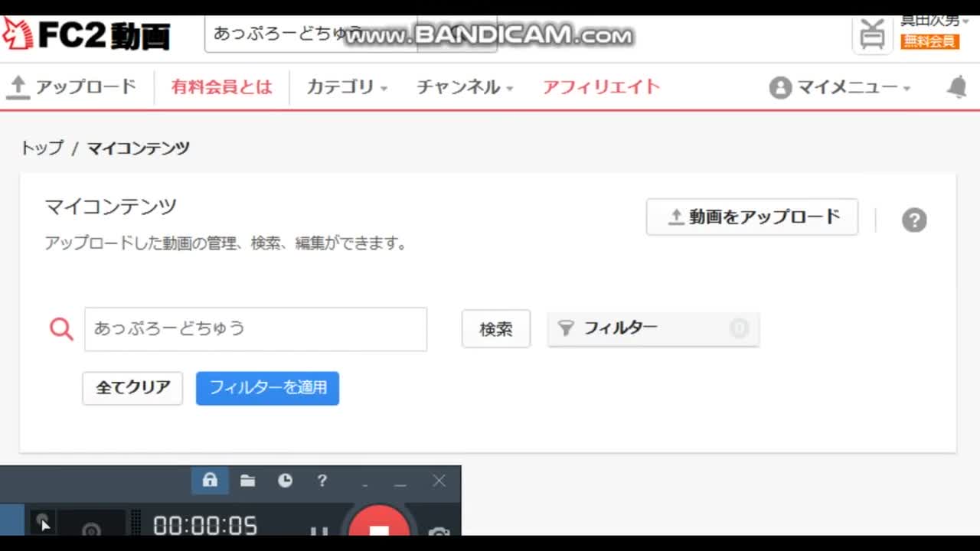Click the filter count badge in フィルター

[739, 328]
